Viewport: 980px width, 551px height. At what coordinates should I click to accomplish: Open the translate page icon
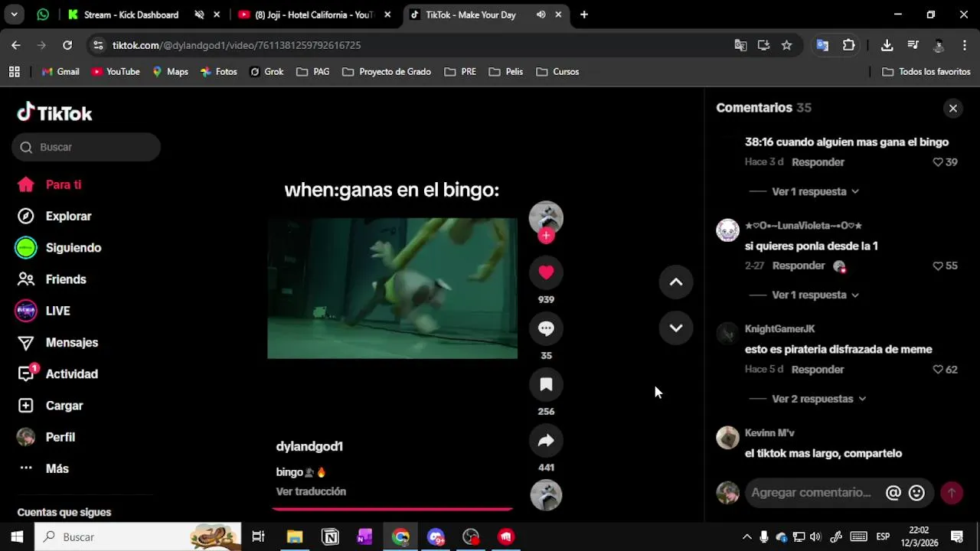[x=740, y=45]
